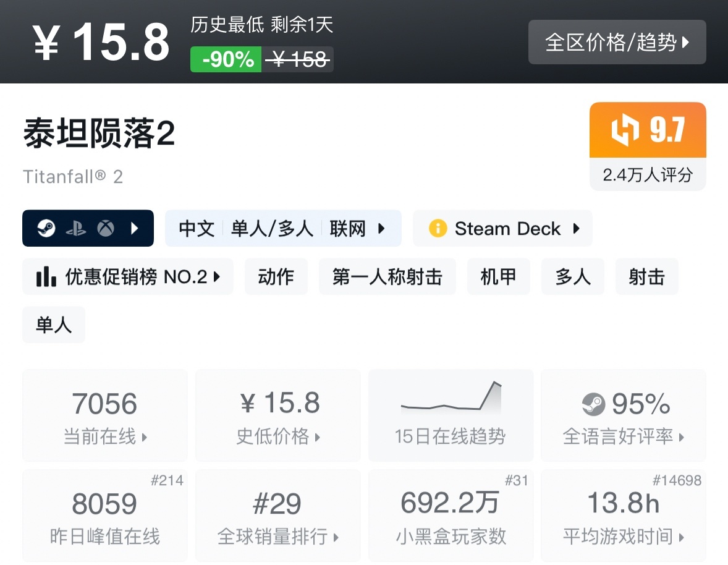
Task: Click the Xiaoheihe logo on rating badge
Action: point(624,130)
